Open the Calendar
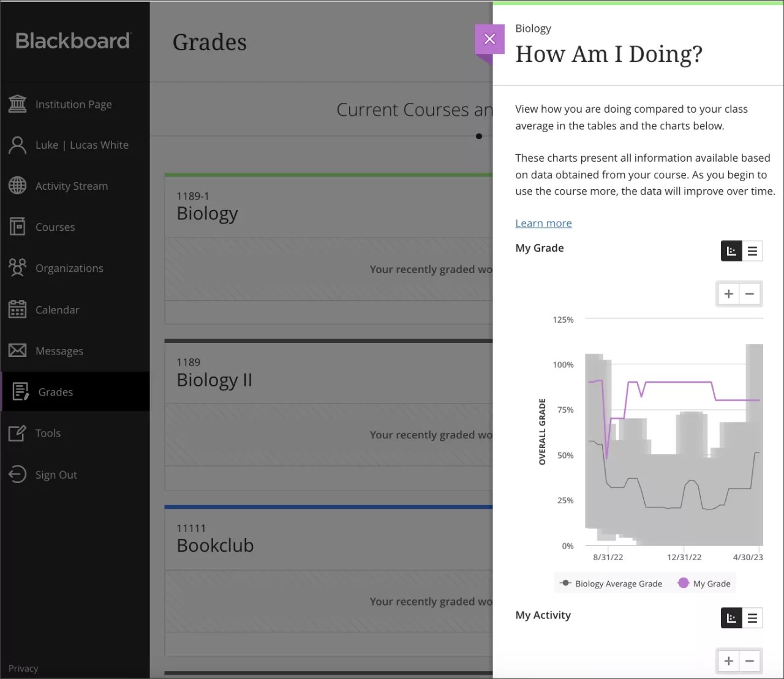The image size is (784, 679). pos(58,309)
